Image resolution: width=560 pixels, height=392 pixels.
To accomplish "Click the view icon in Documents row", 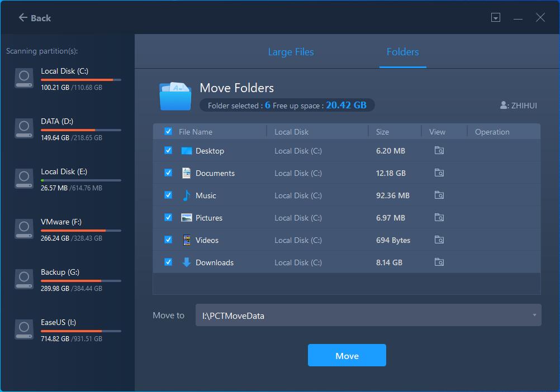I will tap(439, 173).
